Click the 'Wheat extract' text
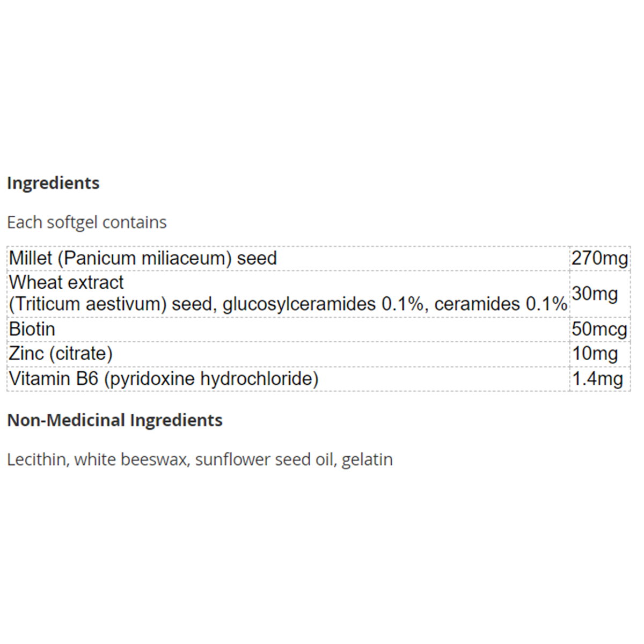This screenshot has height=644, width=644. pos(66,282)
